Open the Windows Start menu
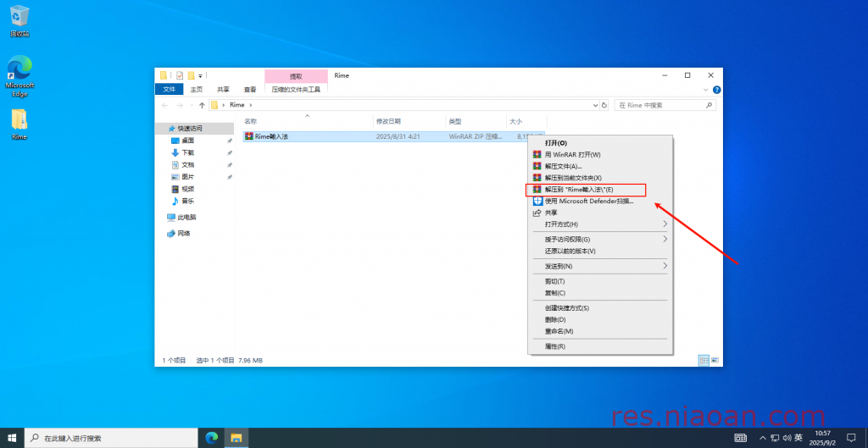Image resolution: width=868 pixels, height=448 pixels. [12, 438]
